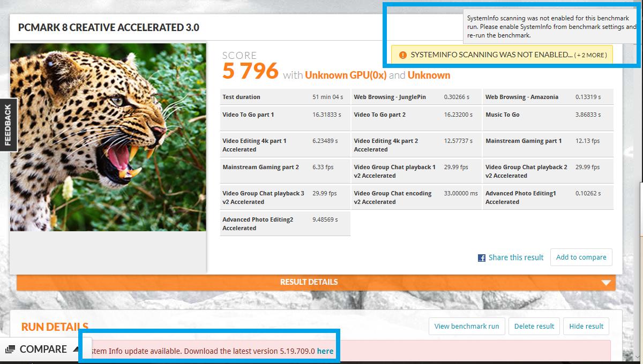Click Advanced Photo Editing1 Accelerated label

(521, 198)
